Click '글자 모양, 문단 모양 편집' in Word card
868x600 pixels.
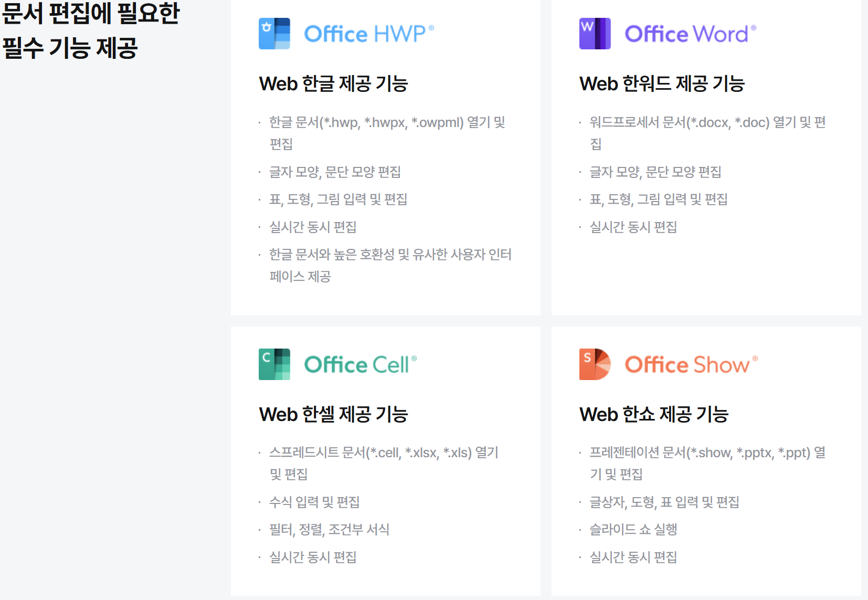(655, 172)
